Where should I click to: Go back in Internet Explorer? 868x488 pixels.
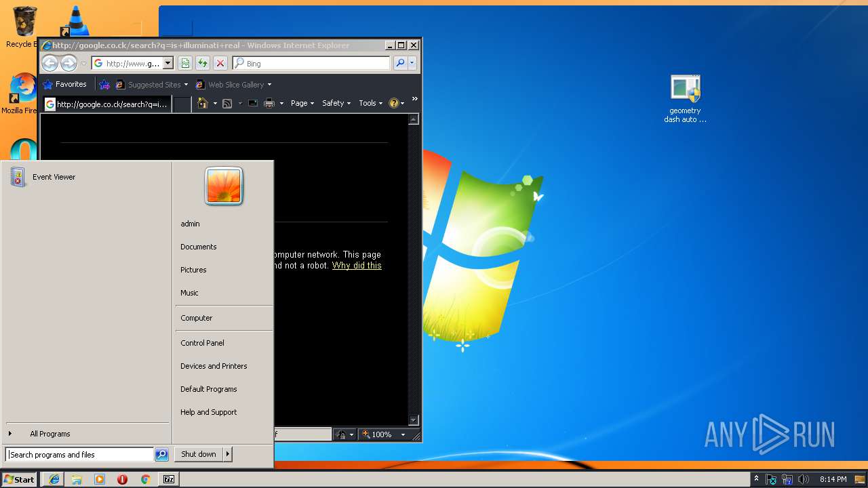(50, 64)
